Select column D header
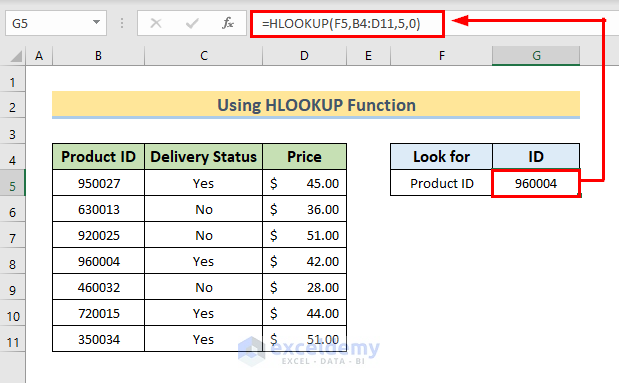This screenshot has width=619, height=383. click(x=304, y=56)
